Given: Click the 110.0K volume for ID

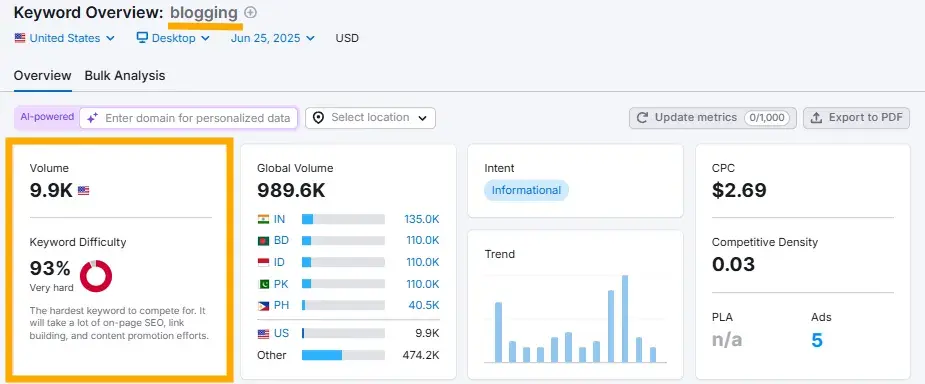Looking at the screenshot, I should (422, 262).
